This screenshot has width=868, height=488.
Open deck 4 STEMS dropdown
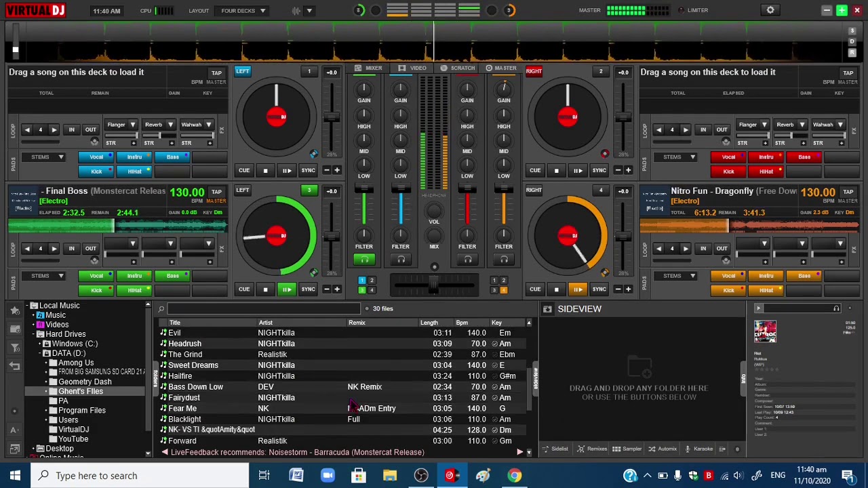[x=677, y=276]
